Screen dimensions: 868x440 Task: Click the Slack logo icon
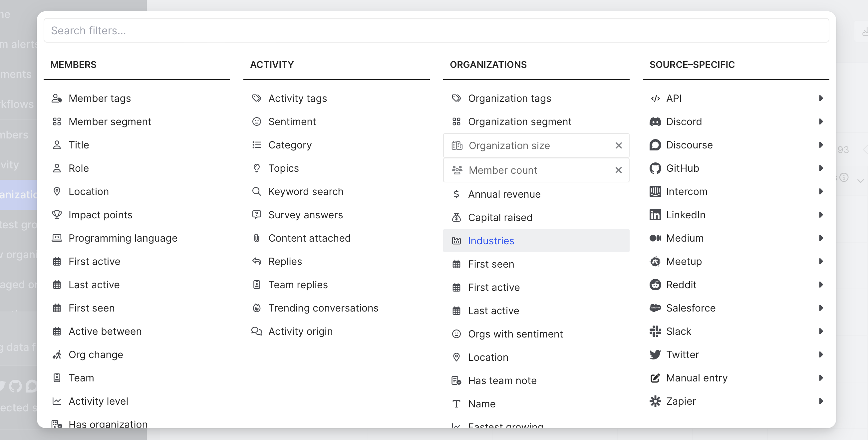(655, 331)
